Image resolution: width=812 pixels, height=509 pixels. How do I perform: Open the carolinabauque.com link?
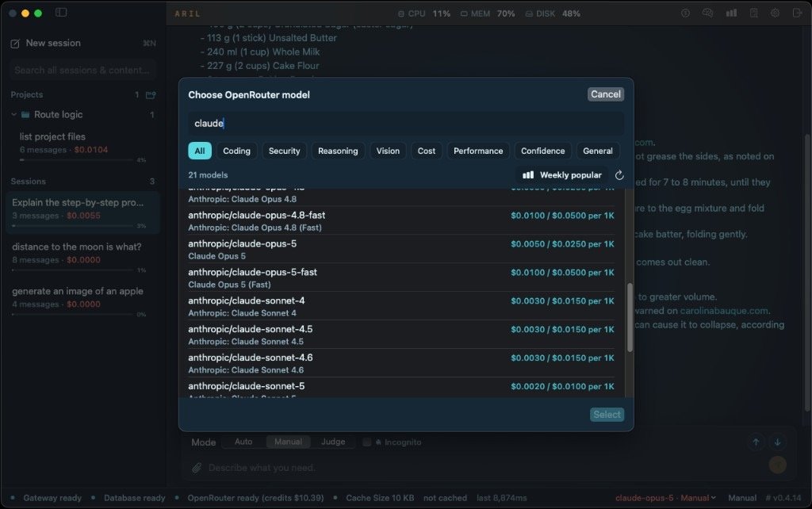pyautogui.click(x=723, y=311)
